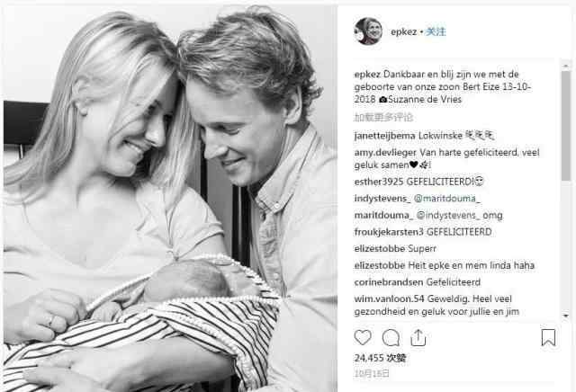Click the @maritdouma_ mention link
Screen dimensions: 576x392
click(446, 199)
